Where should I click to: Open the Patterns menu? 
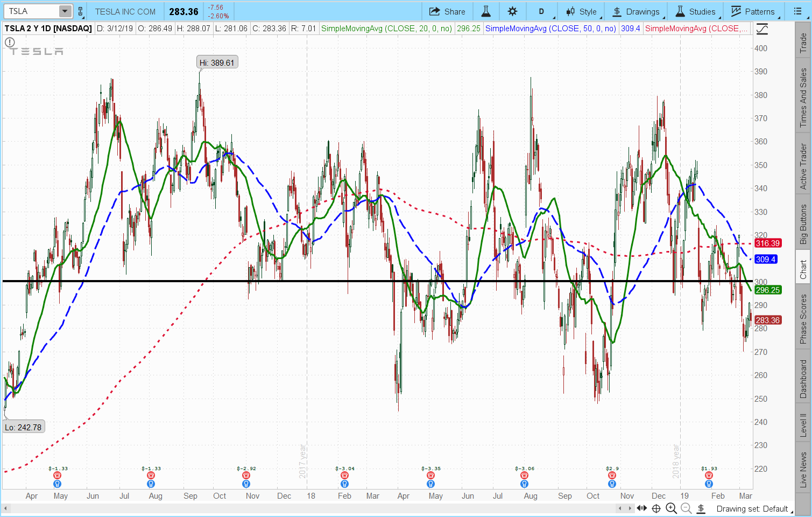[753, 11]
